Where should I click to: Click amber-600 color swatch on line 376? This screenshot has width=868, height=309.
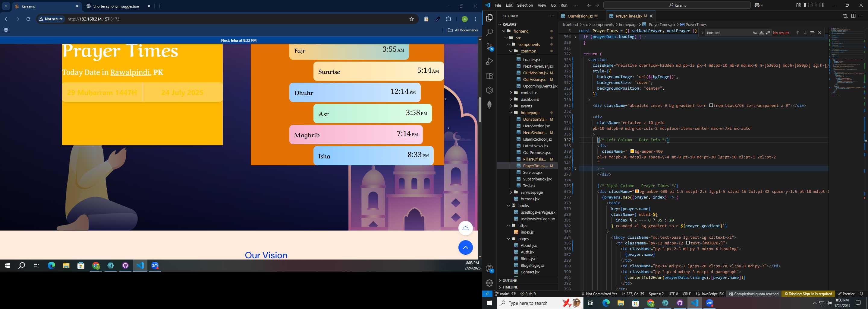(637, 192)
